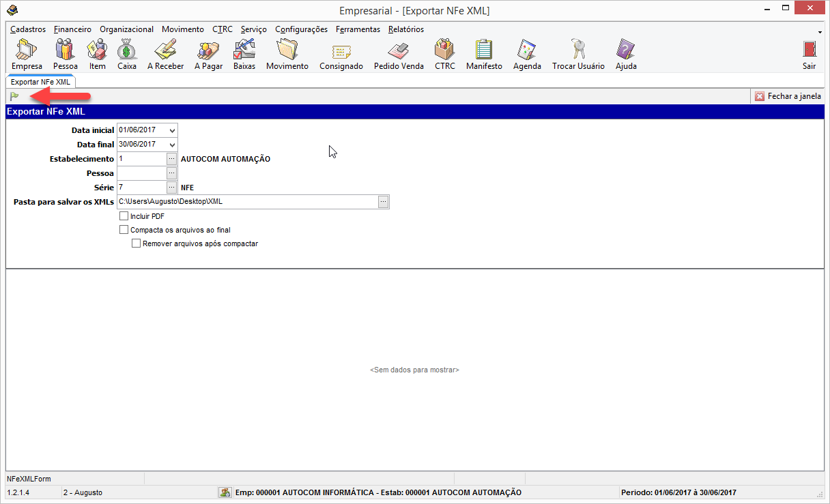Open the Financeiro menu

point(72,29)
